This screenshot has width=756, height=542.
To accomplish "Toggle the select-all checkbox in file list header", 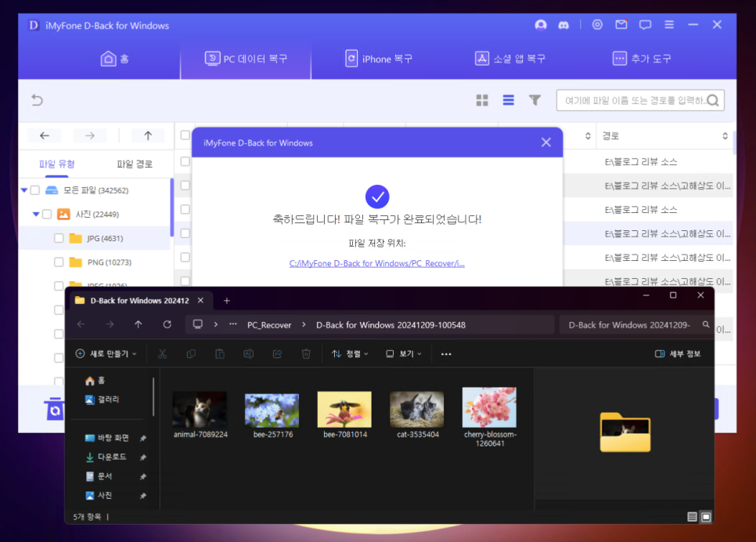I will [185, 135].
